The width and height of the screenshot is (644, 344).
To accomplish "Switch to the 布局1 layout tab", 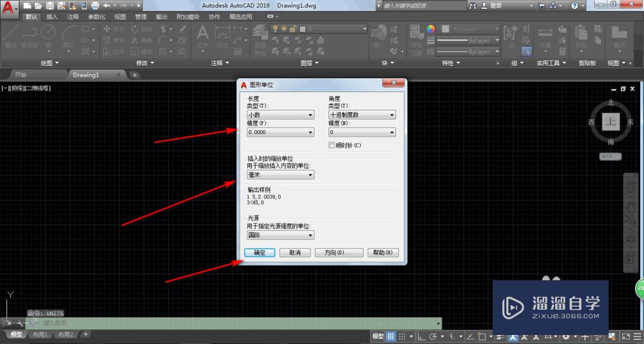I will click(40, 334).
